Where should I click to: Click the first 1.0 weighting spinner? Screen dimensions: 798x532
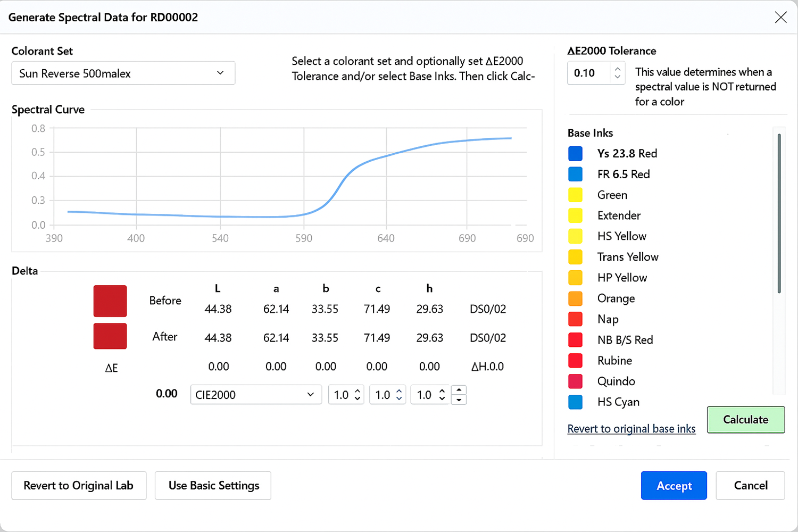point(346,395)
